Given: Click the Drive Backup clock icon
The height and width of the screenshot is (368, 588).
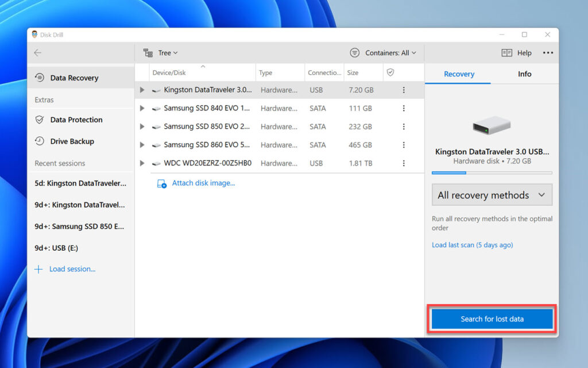Looking at the screenshot, I should [x=40, y=141].
